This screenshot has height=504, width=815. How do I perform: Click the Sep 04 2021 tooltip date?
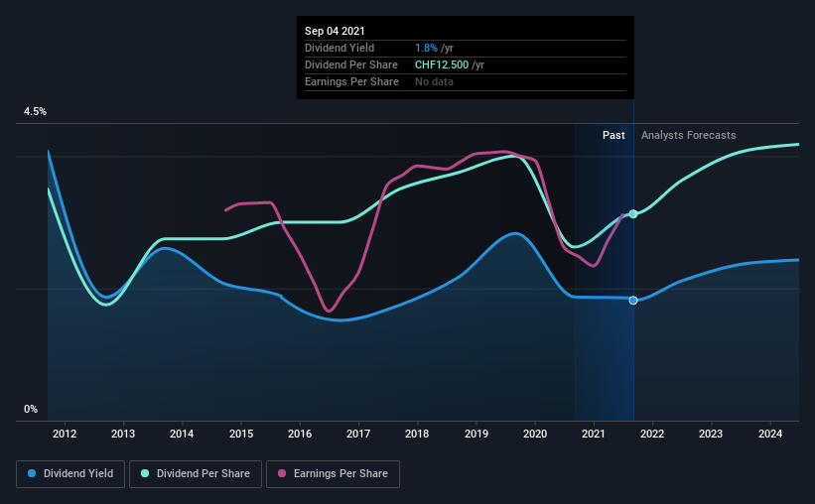(335, 31)
